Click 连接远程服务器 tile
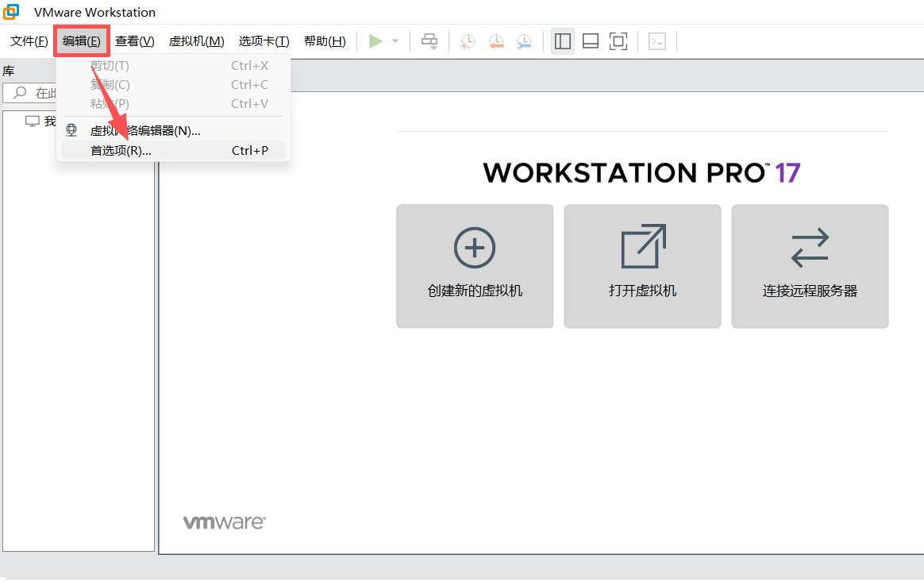This screenshot has width=924, height=582. [810, 266]
